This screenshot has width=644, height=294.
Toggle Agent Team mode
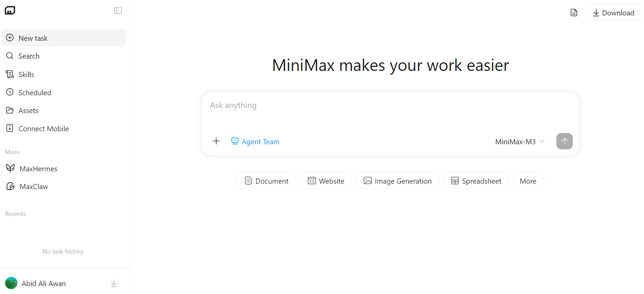(255, 142)
